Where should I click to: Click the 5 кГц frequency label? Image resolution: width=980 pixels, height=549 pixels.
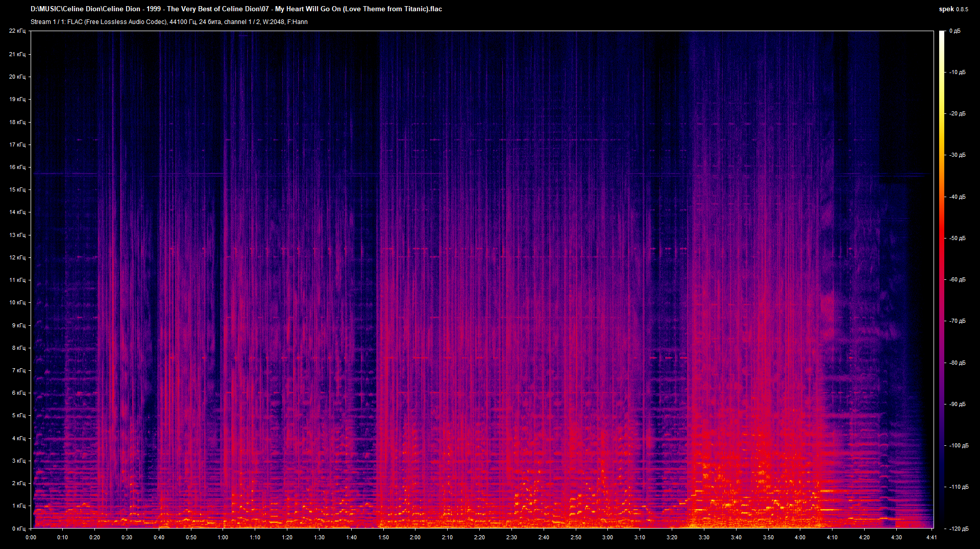pyautogui.click(x=18, y=415)
